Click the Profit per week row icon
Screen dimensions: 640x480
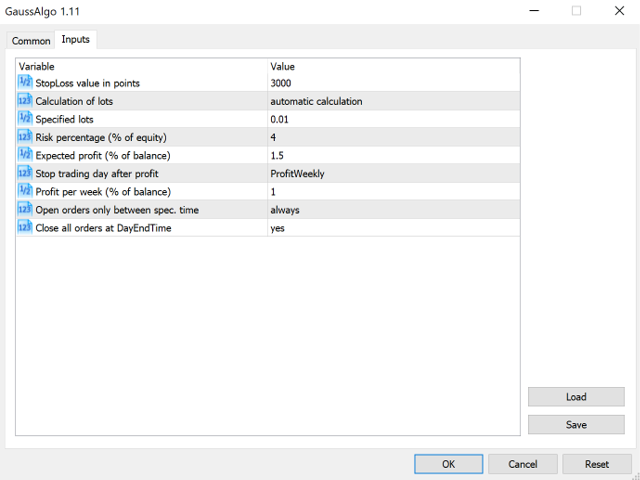click(x=25, y=191)
